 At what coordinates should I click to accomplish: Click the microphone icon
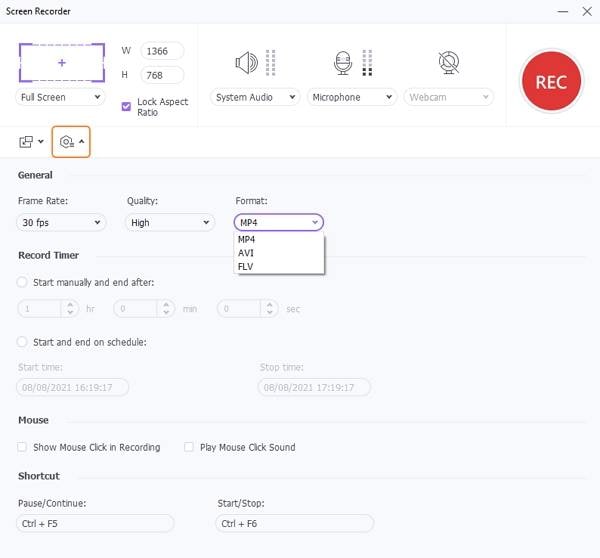[x=343, y=63]
